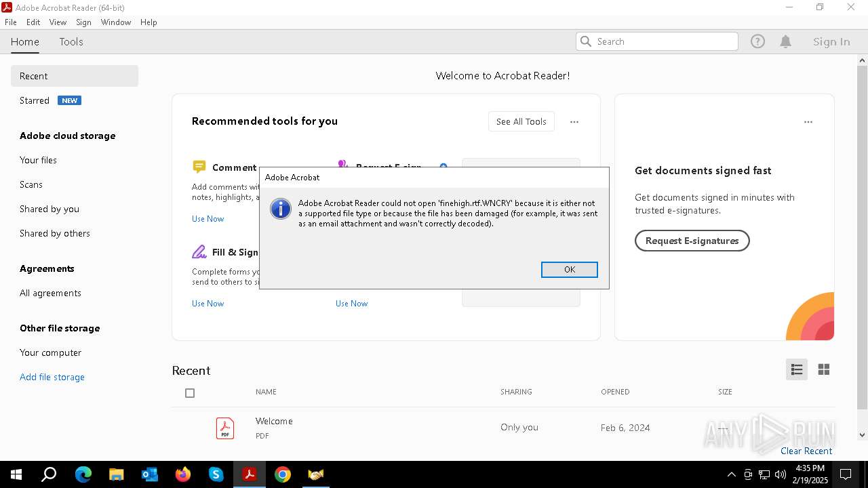Click the Comment tool icon
The width and height of the screenshot is (868, 488).
[x=199, y=167]
